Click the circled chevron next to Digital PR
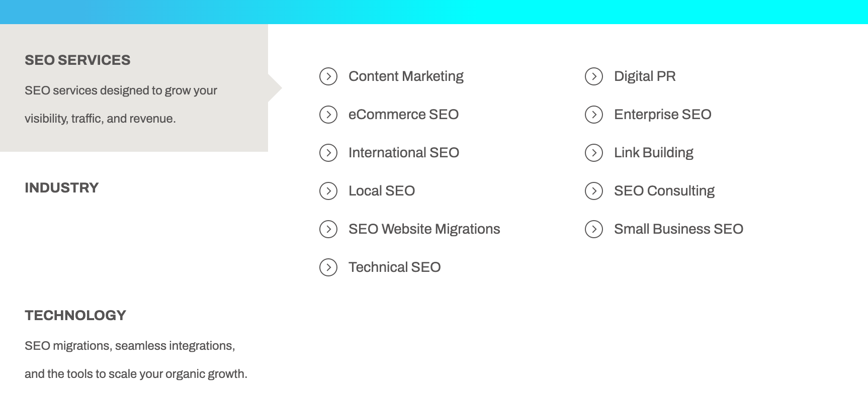This screenshot has width=868, height=395. pos(594,76)
